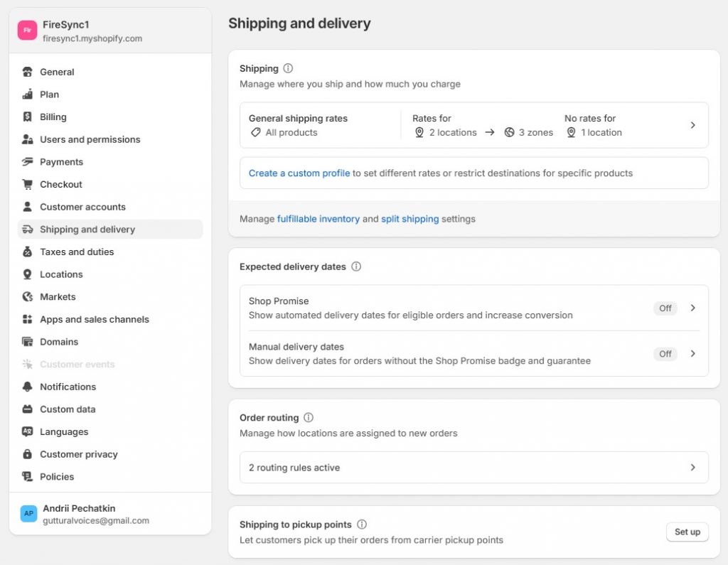Navigate to Checkout settings
Screen dimensions: 728x565
[x=110, y=184]
